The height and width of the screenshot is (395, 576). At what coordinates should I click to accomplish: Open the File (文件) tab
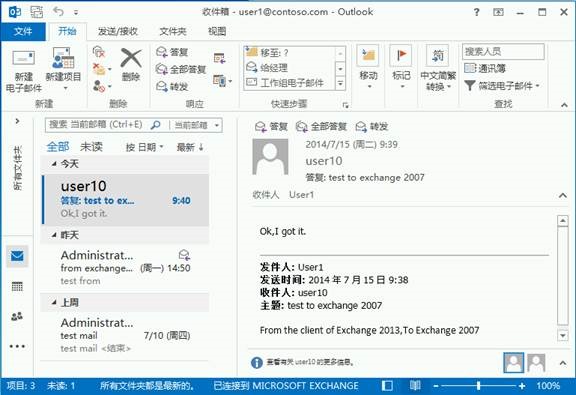[23, 32]
